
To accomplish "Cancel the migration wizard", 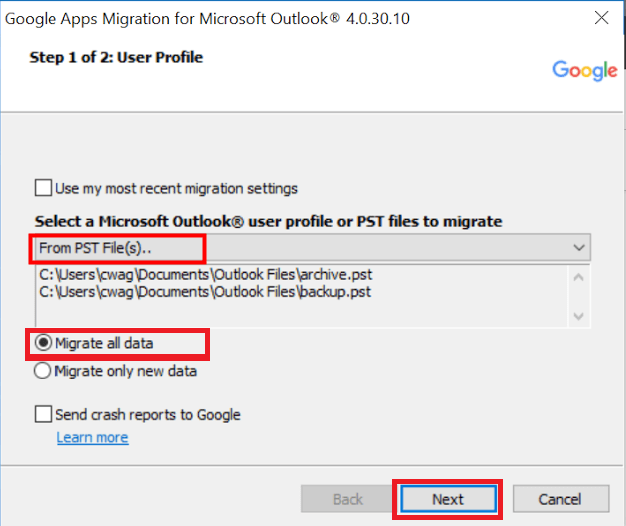I will click(560, 499).
